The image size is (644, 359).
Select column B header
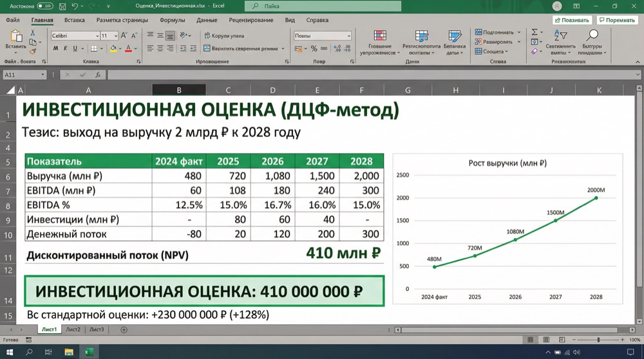pos(178,90)
